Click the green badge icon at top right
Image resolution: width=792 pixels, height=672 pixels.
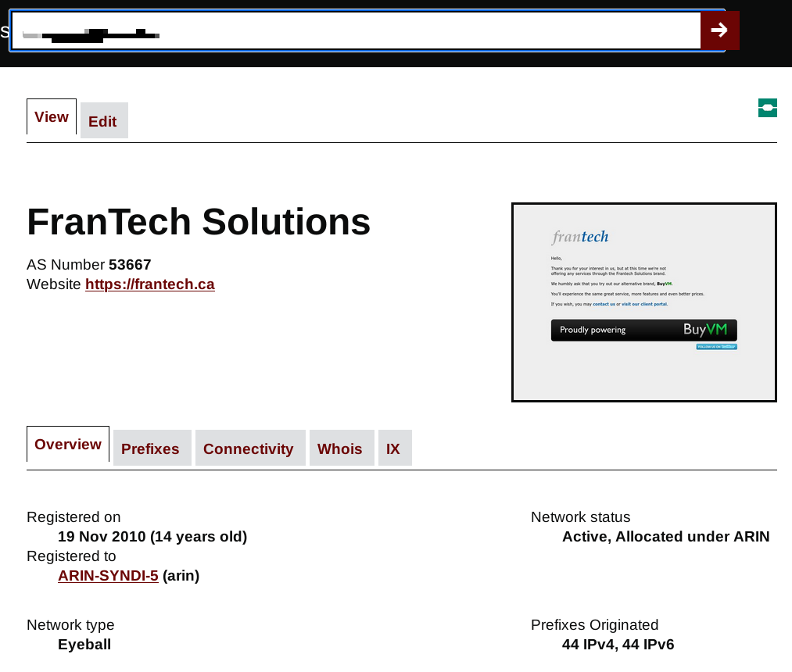(x=767, y=108)
